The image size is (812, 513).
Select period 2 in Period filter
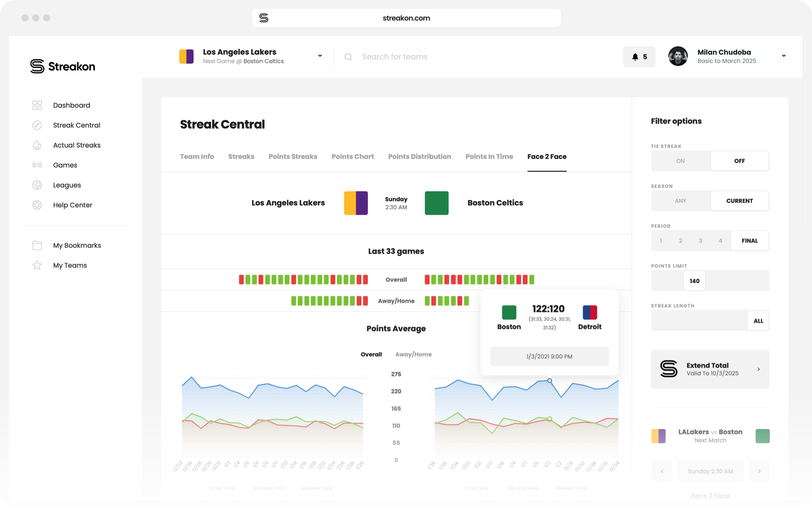click(681, 241)
